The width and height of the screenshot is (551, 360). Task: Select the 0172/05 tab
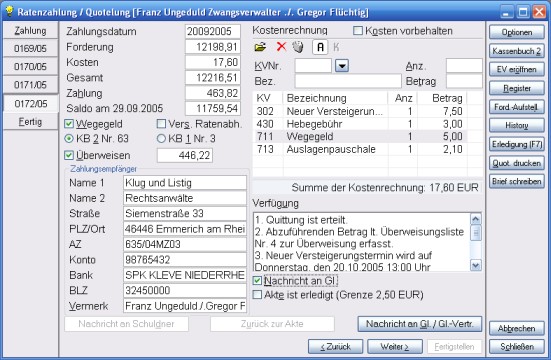(30, 104)
